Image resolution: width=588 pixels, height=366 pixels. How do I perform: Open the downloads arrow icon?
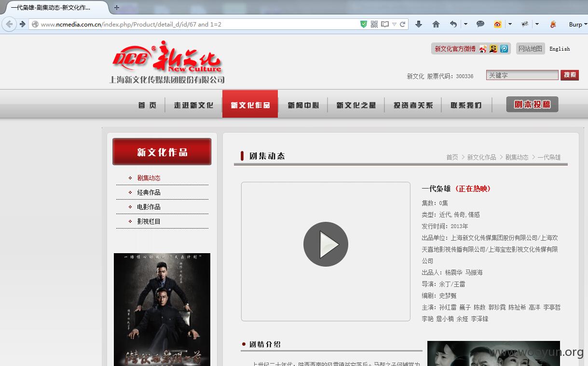pos(419,24)
